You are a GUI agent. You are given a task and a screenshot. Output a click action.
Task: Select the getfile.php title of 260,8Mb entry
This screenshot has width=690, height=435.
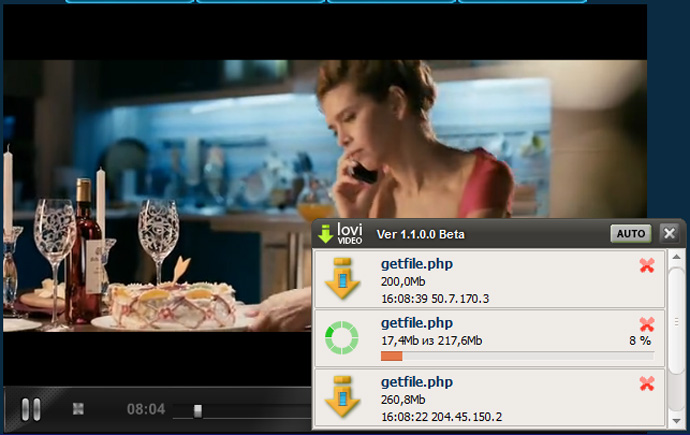417,382
